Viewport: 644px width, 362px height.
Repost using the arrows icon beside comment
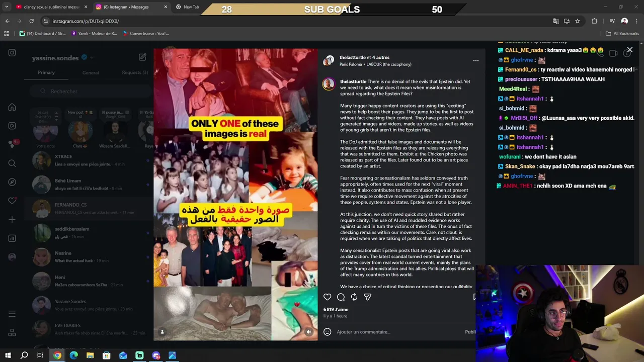click(354, 297)
